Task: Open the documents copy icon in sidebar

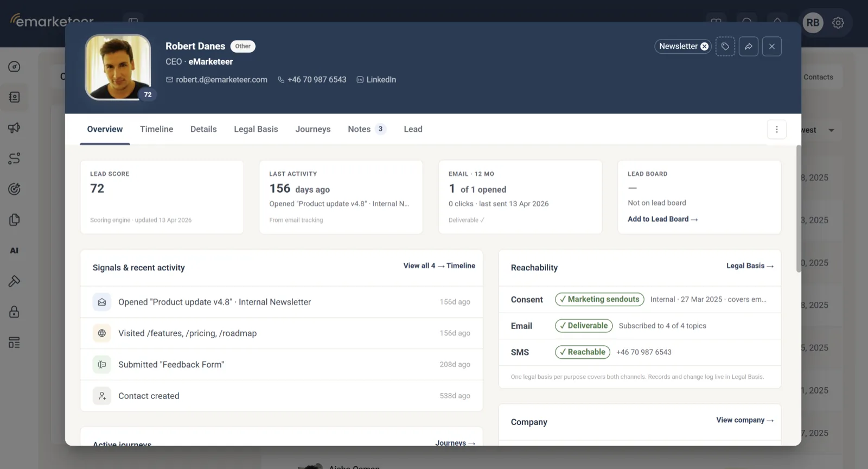Action: (x=14, y=220)
